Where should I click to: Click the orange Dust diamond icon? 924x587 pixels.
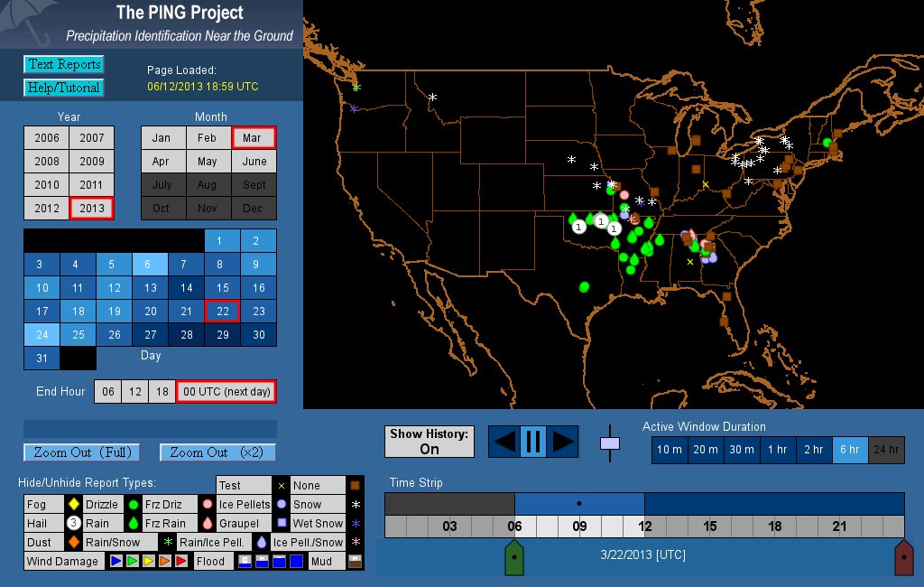pyautogui.click(x=74, y=542)
